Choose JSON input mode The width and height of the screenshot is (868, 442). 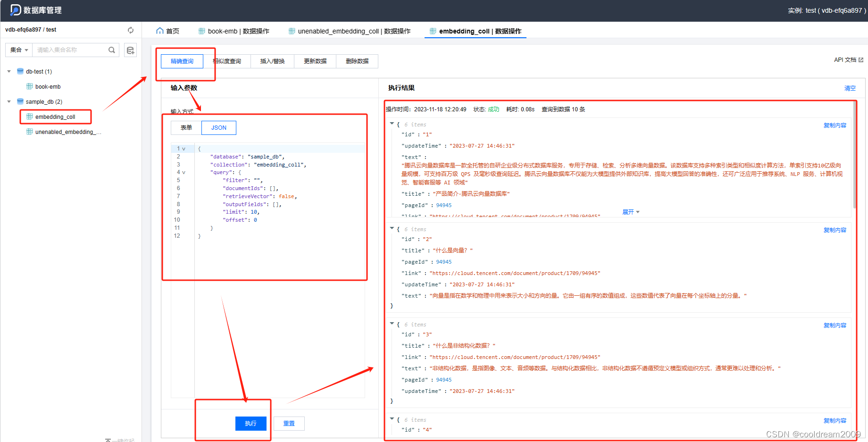(x=219, y=128)
